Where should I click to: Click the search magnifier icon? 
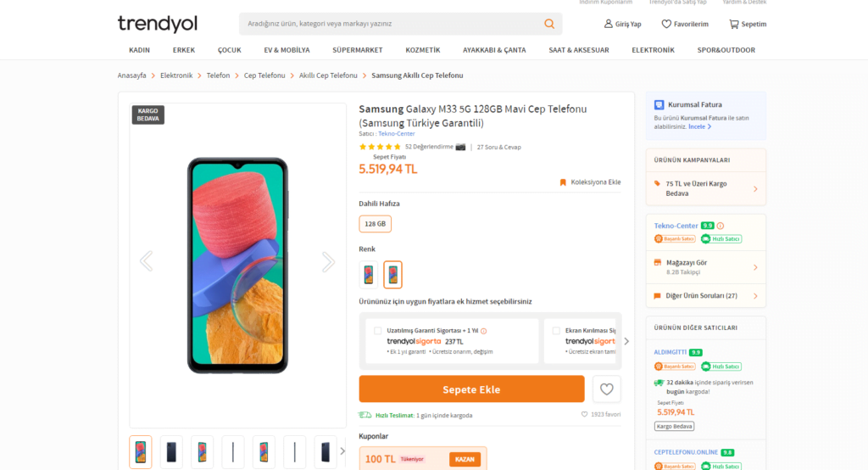[x=550, y=24]
